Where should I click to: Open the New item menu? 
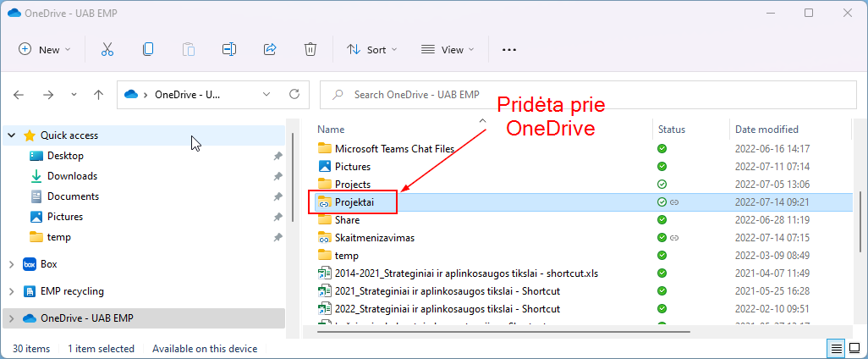tap(45, 50)
